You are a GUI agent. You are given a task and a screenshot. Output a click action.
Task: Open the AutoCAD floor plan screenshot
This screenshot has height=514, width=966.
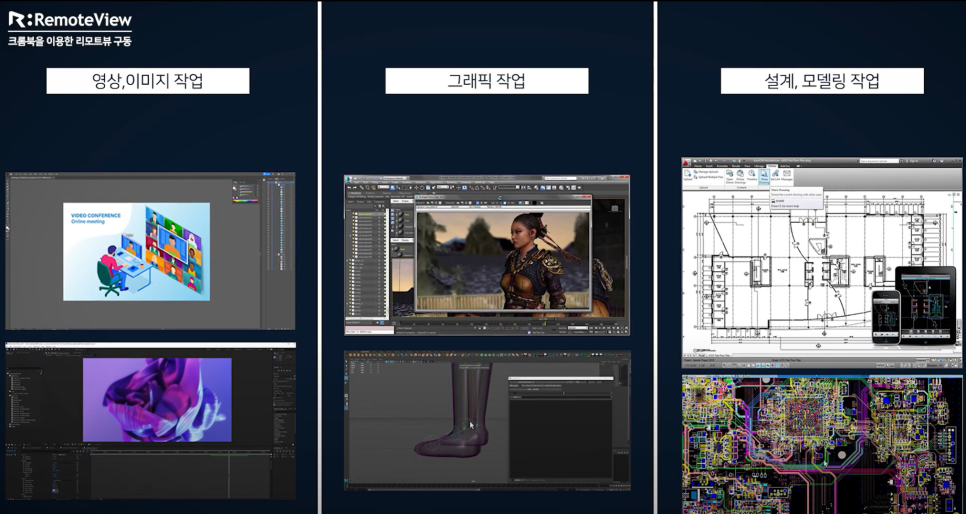(822, 263)
